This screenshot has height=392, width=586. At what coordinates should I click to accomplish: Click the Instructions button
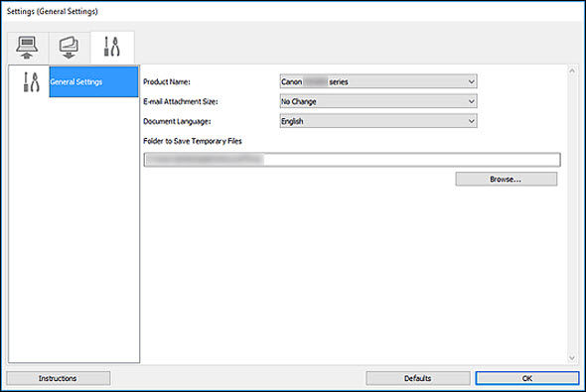59,378
